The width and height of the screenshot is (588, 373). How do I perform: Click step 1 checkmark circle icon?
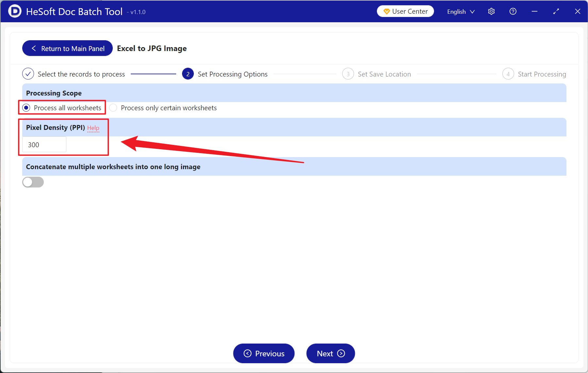(28, 74)
